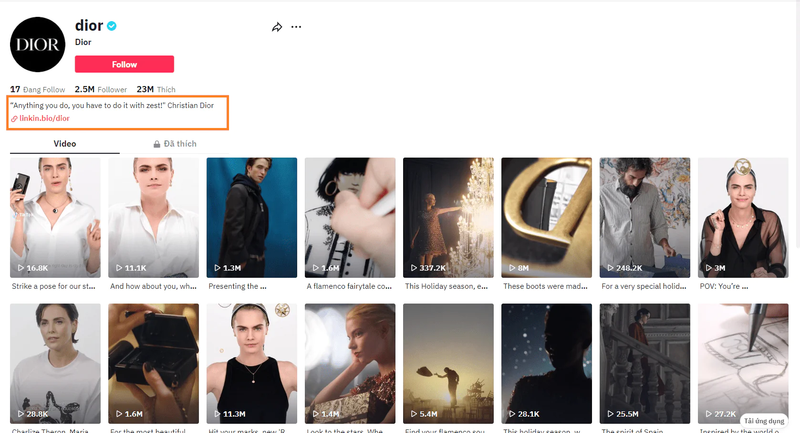The image size is (800, 433).
Task: Click play icon on the 11.3M video
Action: [217, 414]
